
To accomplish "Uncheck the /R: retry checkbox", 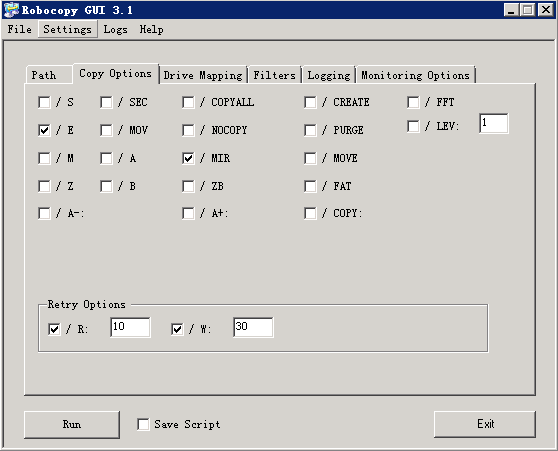I will point(54,329).
